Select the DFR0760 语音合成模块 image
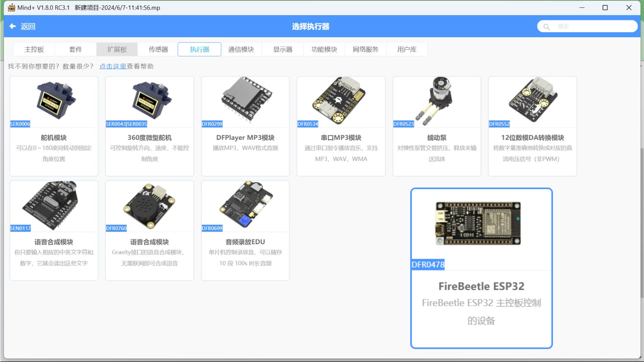This screenshot has height=362, width=644. click(x=150, y=206)
